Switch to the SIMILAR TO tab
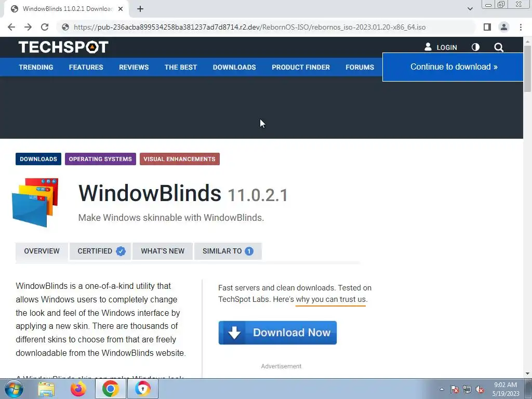532x399 pixels. [x=228, y=251]
